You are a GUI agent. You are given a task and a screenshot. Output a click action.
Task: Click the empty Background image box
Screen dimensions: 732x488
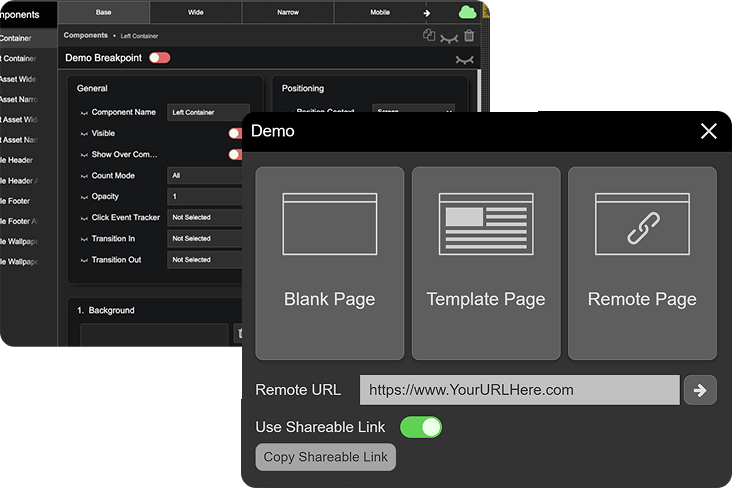point(154,334)
